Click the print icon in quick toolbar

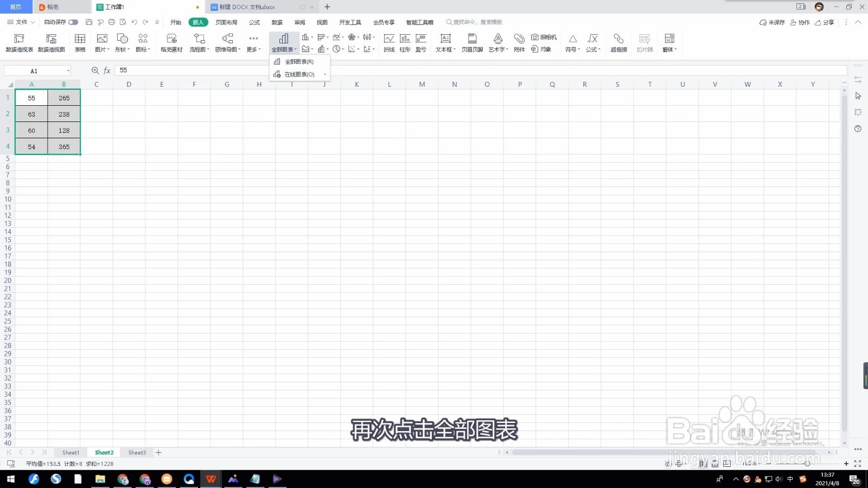click(x=112, y=22)
